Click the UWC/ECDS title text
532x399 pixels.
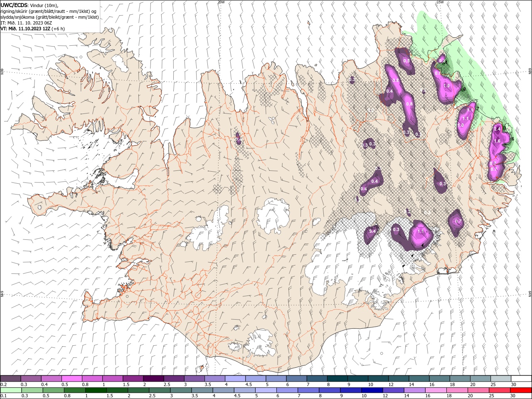pos(14,5)
